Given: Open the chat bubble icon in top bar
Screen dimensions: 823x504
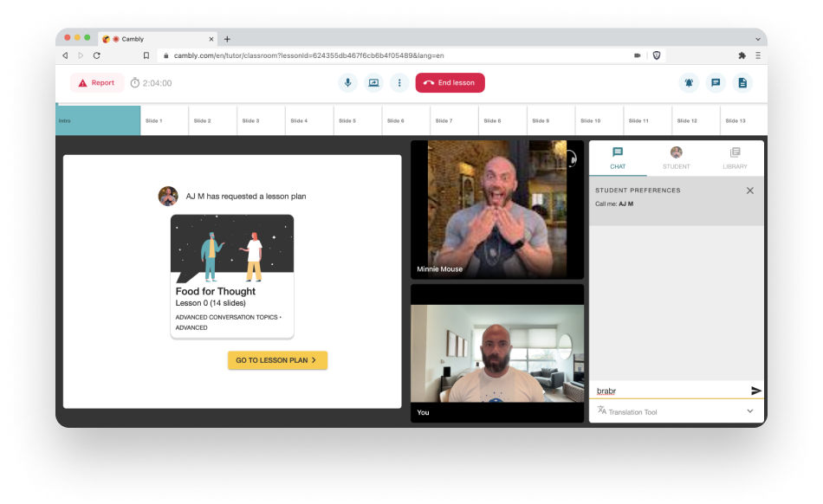Looking at the screenshot, I should (x=716, y=83).
